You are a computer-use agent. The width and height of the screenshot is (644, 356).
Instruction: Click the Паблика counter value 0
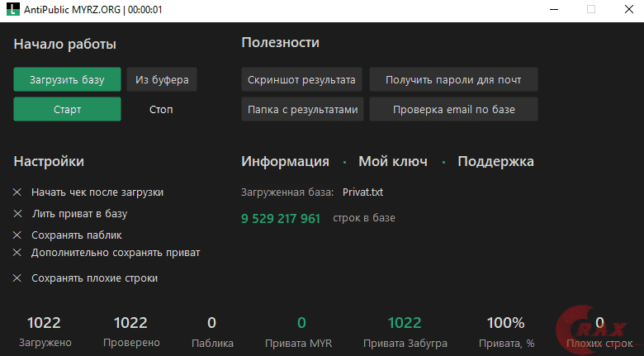[x=211, y=323]
